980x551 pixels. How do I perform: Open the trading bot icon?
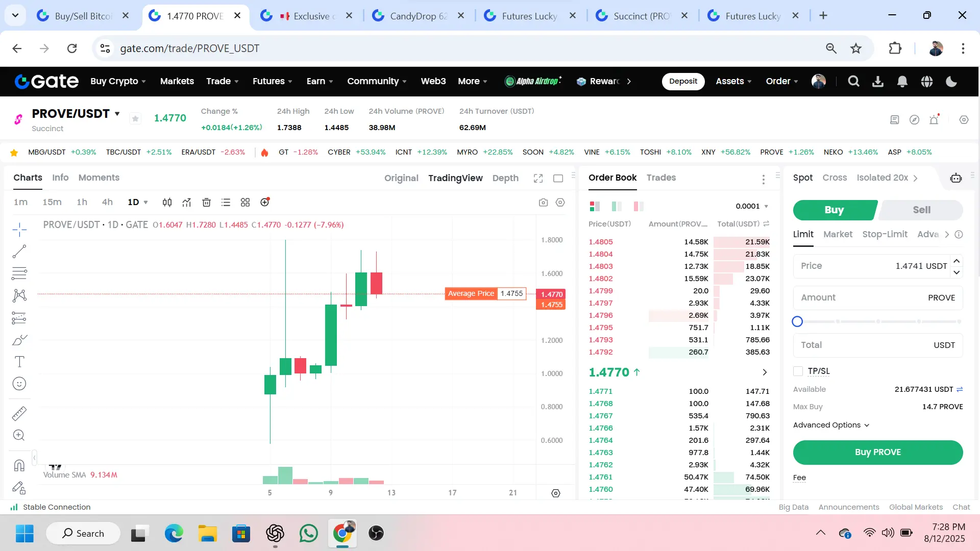955,178
